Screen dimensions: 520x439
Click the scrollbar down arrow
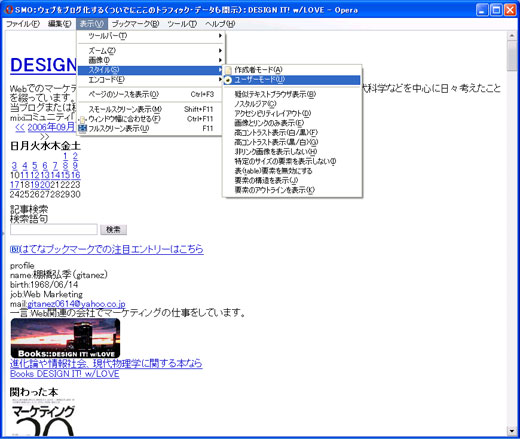[x=512, y=431]
